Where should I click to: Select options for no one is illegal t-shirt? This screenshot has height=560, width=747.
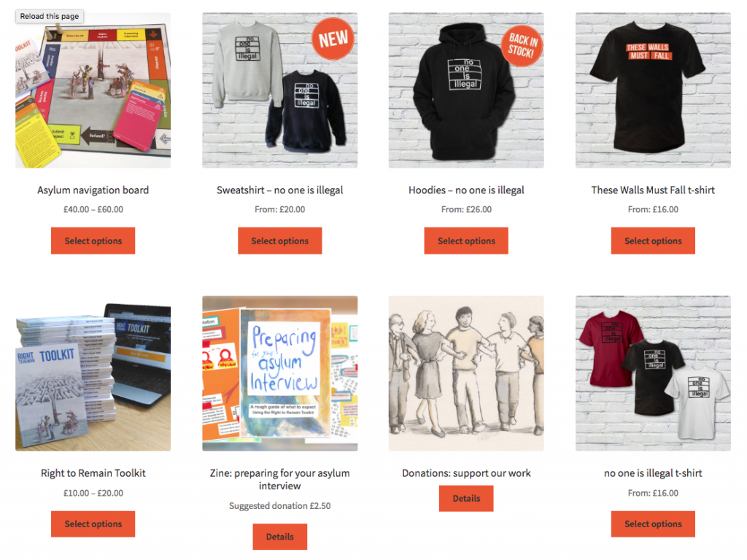pos(653,524)
